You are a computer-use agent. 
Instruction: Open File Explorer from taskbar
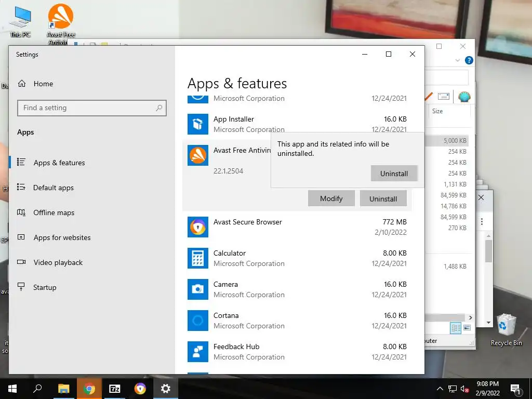pos(63,389)
